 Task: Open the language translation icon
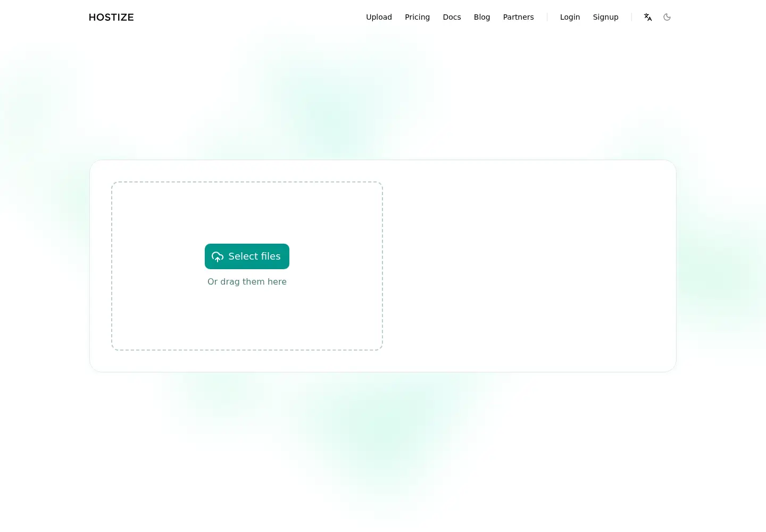[x=648, y=17]
